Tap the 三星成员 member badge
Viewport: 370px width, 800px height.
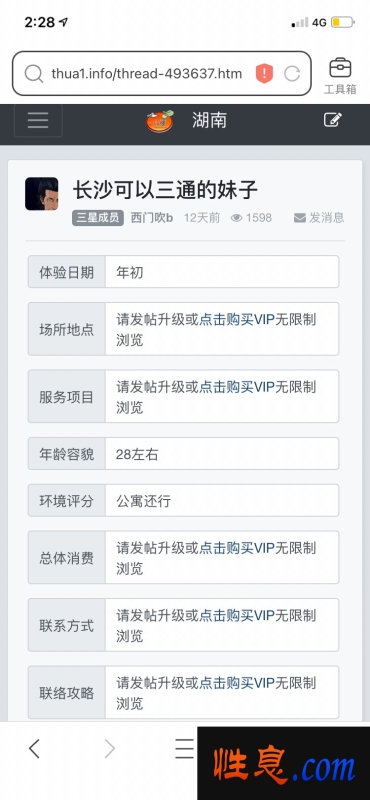tap(98, 218)
